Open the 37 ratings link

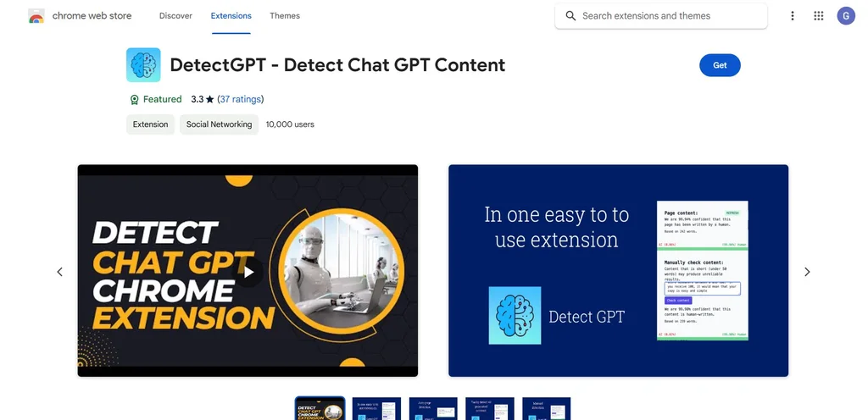240,99
